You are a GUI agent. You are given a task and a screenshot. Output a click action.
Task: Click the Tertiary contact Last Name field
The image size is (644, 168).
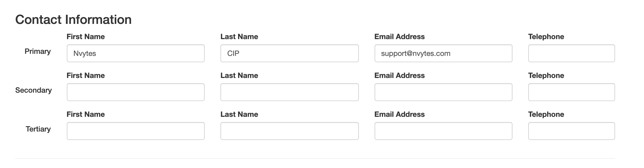pyautogui.click(x=289, y=131)
